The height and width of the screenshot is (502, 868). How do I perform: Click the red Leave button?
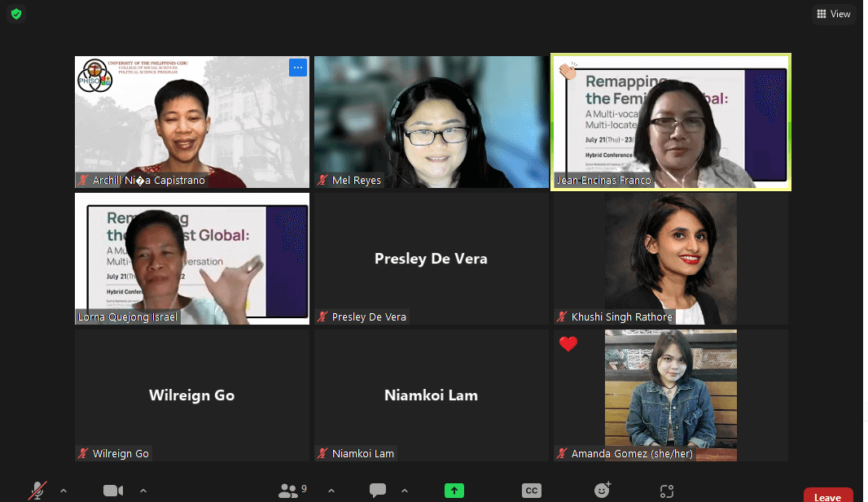point(827,495)
